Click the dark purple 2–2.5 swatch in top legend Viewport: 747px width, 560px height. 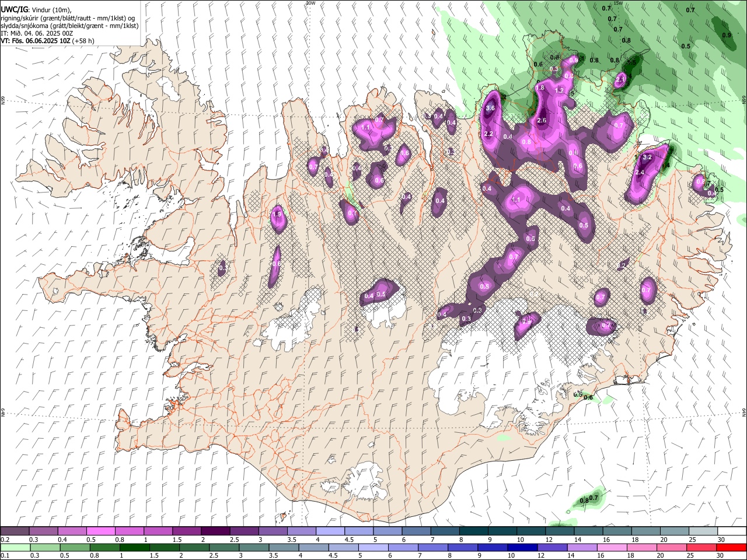(x=215, y=531)
